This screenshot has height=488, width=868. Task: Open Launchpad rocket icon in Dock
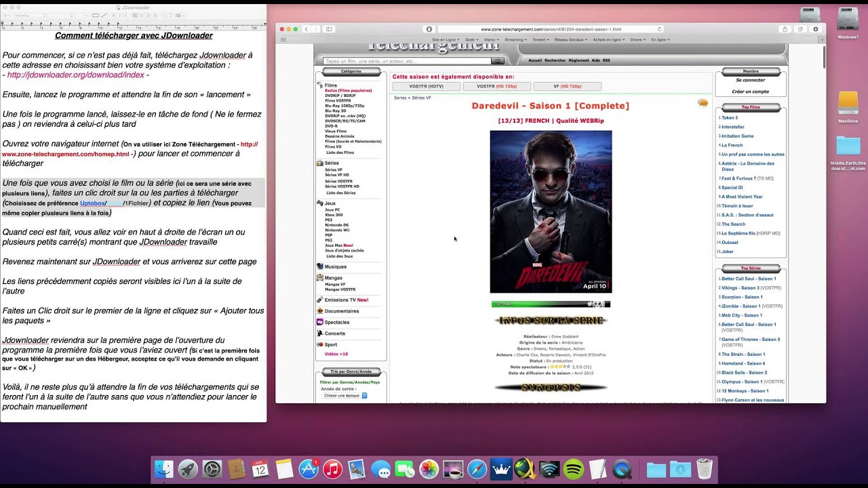coord(188,469)
